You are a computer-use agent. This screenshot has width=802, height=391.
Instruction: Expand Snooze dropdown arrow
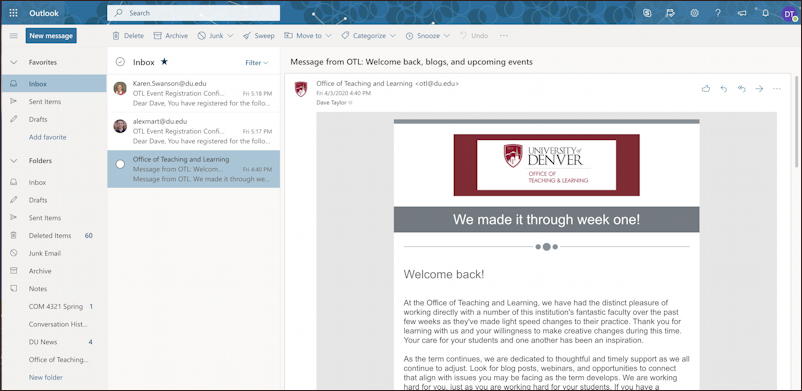447,36
